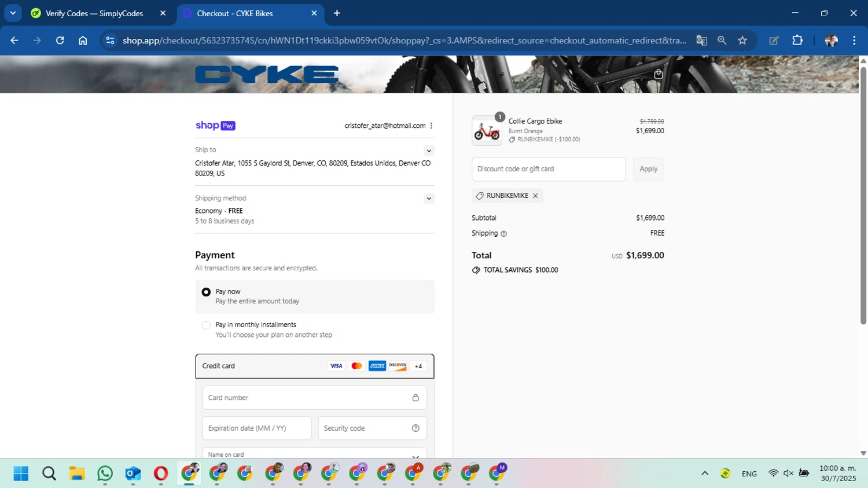
Task: Bookmark this page with star icon
Action: pyautogui.click(x=742, y=41)
